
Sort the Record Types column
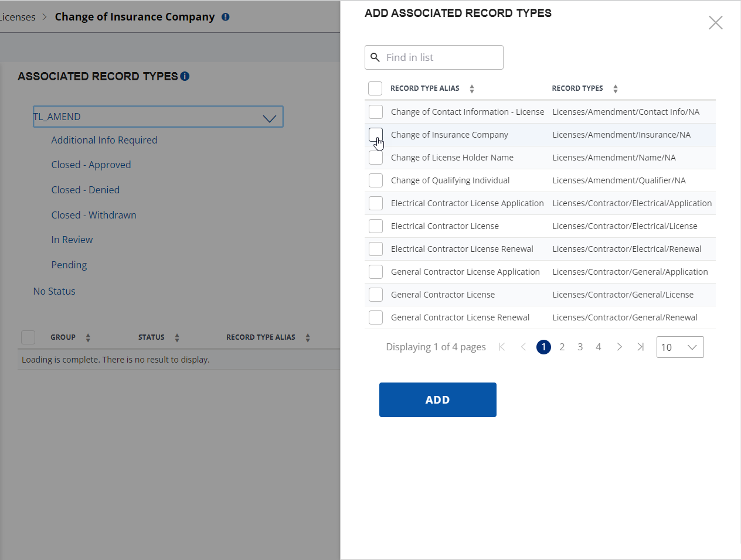(x=615, y=89)
